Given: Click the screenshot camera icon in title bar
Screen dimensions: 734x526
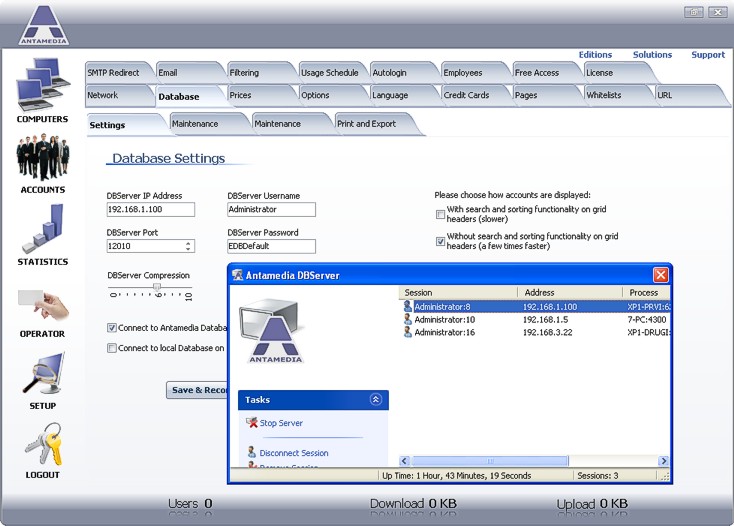Looking at the screenshot, I should [x=694, y=12].
